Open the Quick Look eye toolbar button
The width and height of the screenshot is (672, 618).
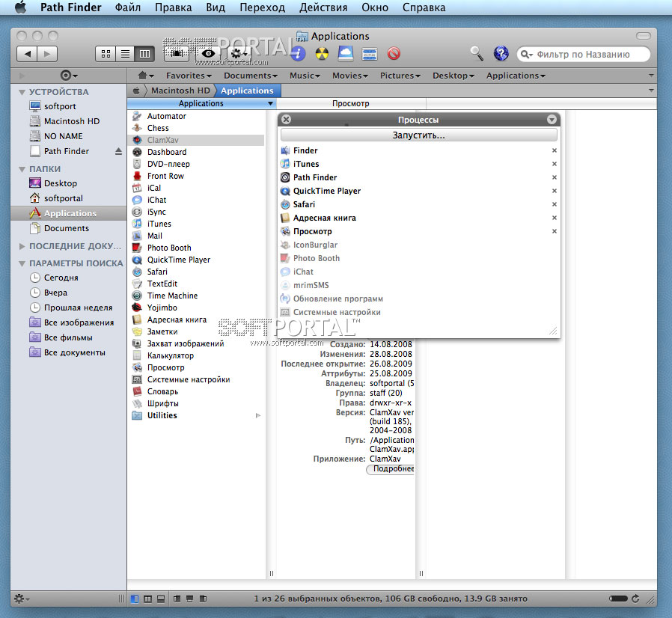point(208,54)
